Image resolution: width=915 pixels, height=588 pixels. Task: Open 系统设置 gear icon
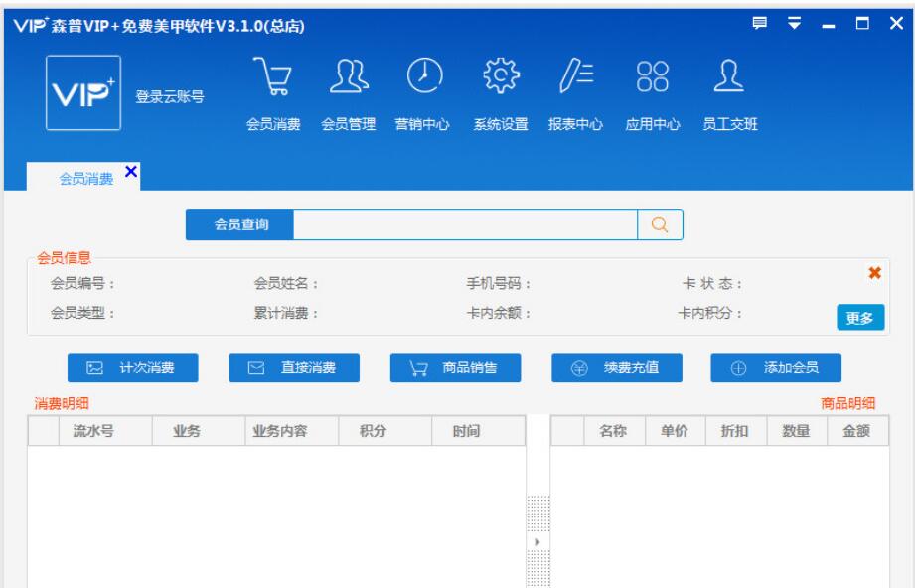point(501,75)
